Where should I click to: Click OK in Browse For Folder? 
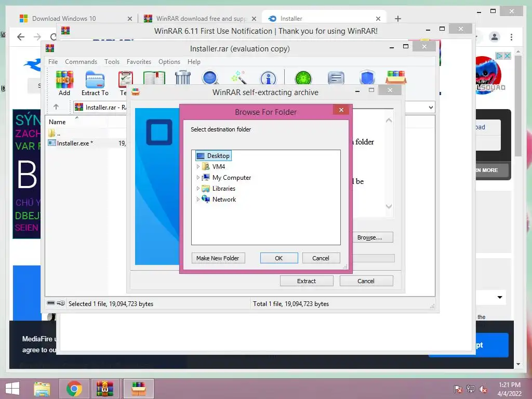[x=279, y=258]
